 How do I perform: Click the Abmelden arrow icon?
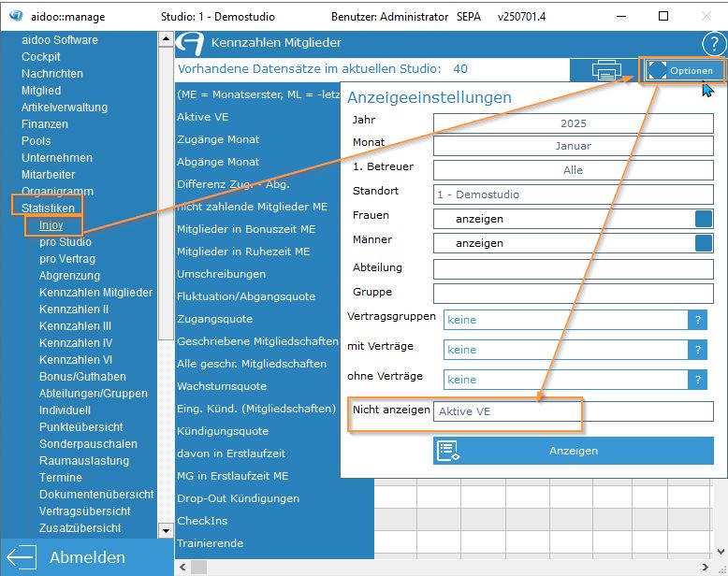click(x=22, y=556)
